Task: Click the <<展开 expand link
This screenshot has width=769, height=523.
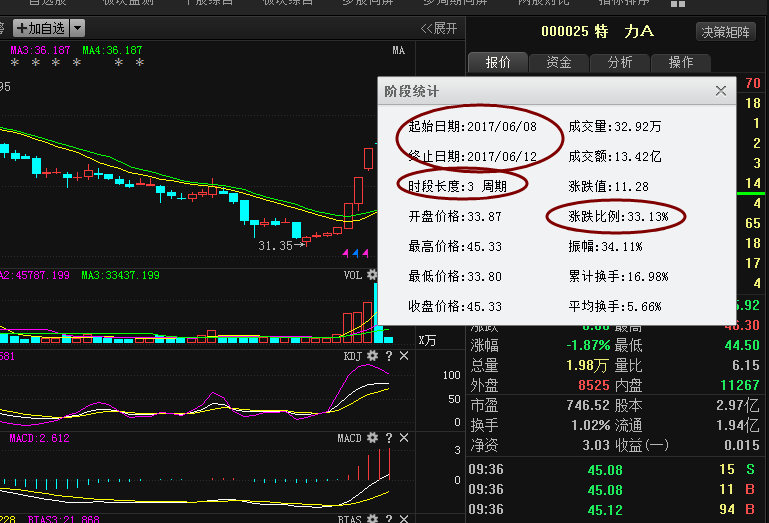Action: point(438,28)
